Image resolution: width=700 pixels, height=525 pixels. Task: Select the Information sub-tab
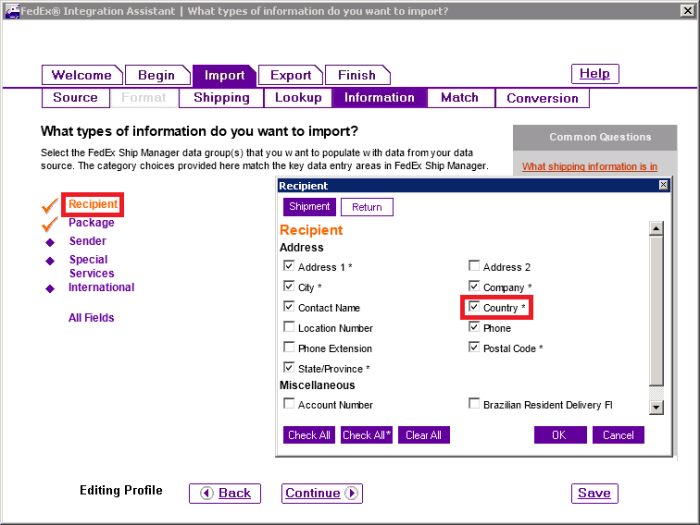(x=379, y=98)
